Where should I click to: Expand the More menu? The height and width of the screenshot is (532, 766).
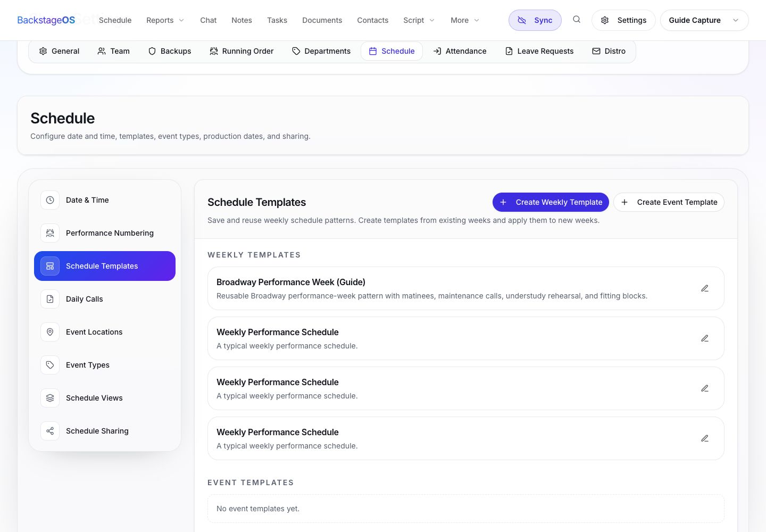tap(465, 20)
